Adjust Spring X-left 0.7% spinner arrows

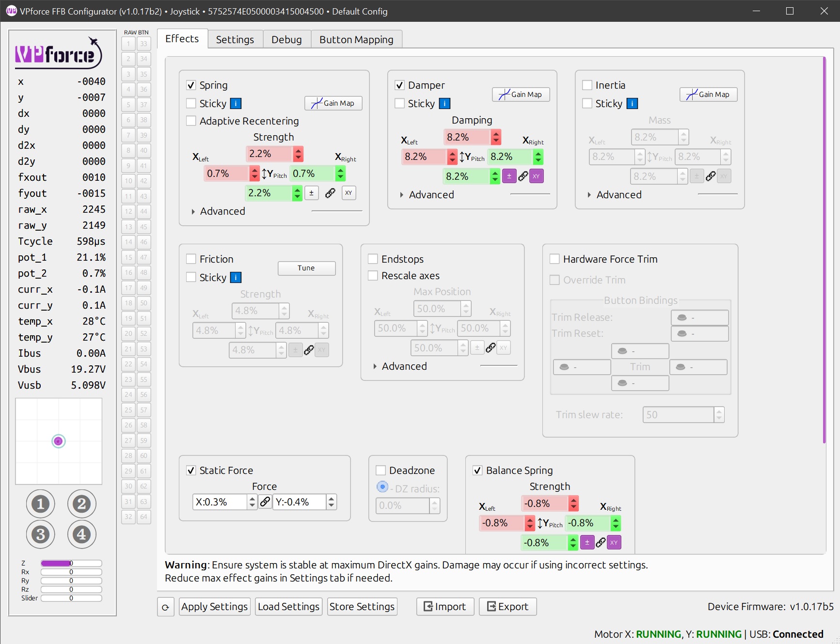point(254,173)
